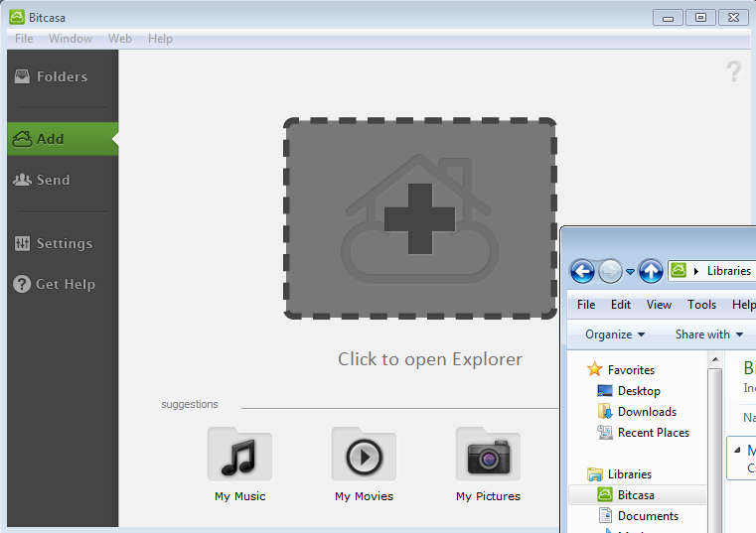The height and width of the screenshot is (533, 756).
Task: Open the Web menu in Bitcasa
Action: click(x=120, y=39)
